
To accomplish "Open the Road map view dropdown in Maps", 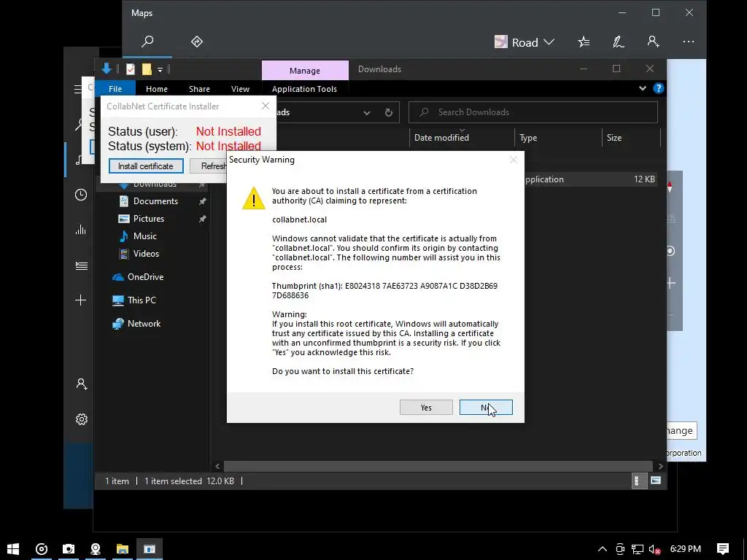I will pos(525,42).
